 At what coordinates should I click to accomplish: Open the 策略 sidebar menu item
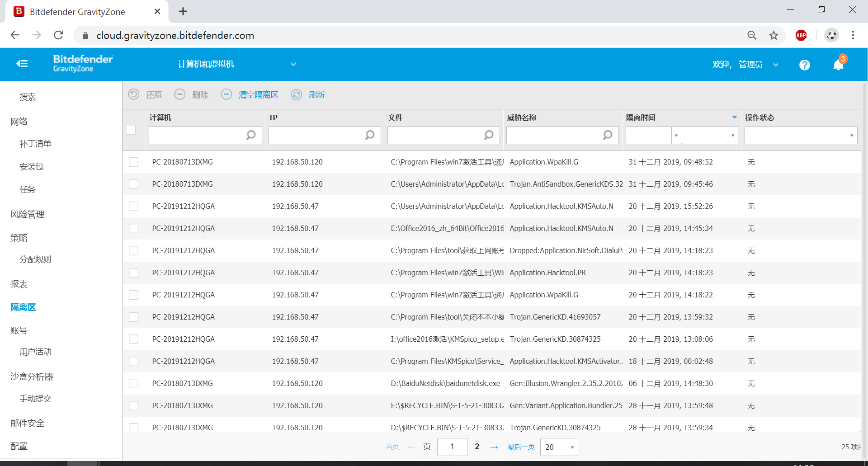click(x=19, y=238)
